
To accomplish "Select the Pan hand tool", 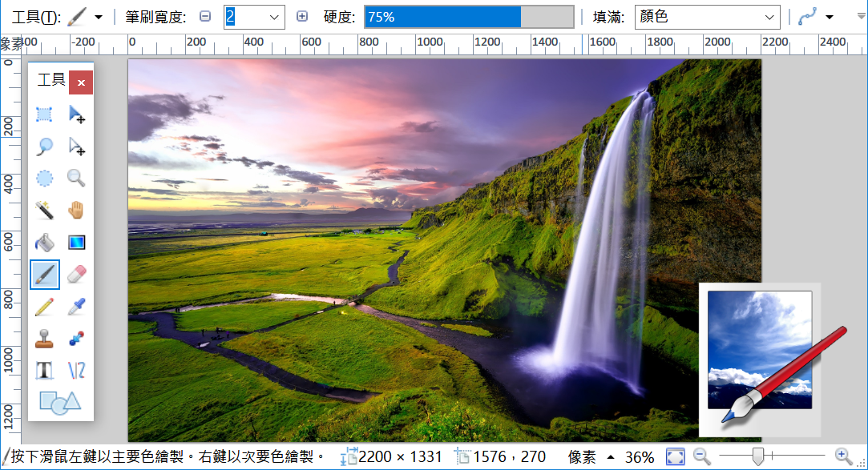I will point(76,210).
